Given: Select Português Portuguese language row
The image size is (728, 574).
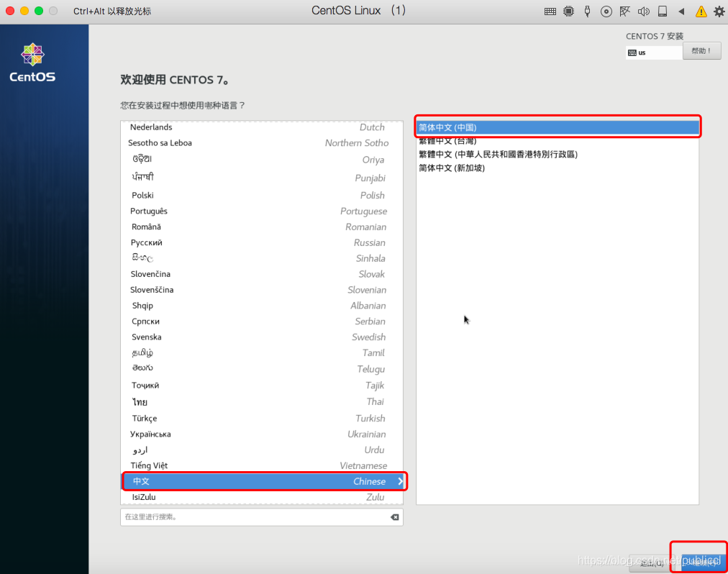Looking at the screenshot, I should (262, 211).
